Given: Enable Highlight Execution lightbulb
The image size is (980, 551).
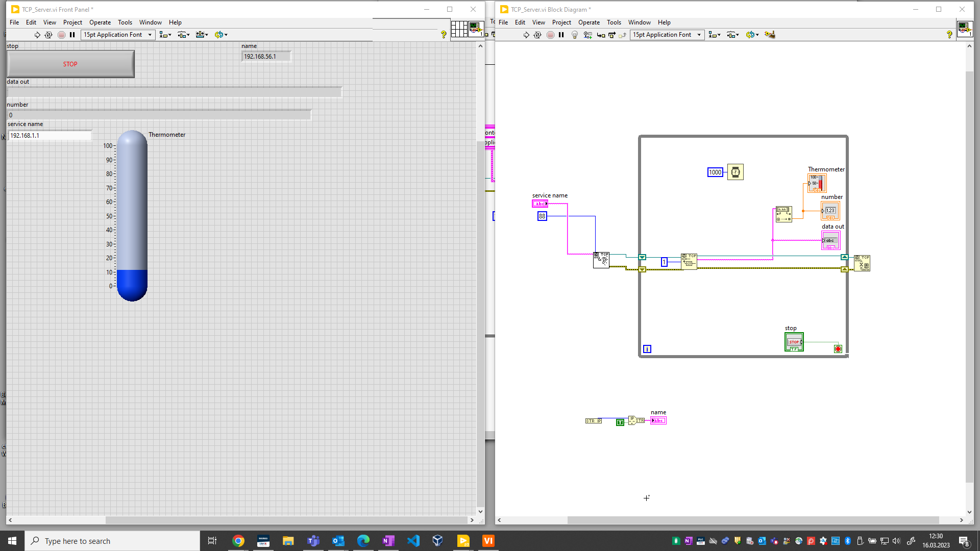Looking at the screenshot, I should (x=575, y=35).
